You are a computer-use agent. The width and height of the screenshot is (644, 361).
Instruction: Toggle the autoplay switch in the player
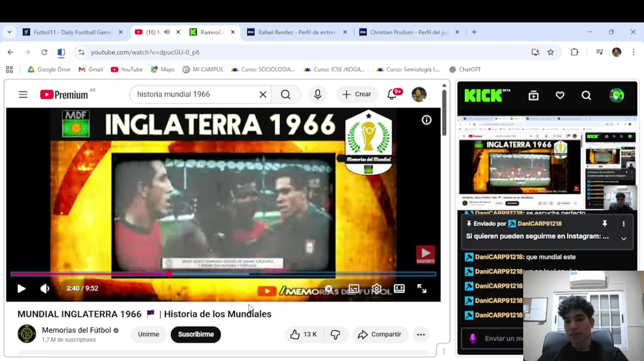coord(328,289)
